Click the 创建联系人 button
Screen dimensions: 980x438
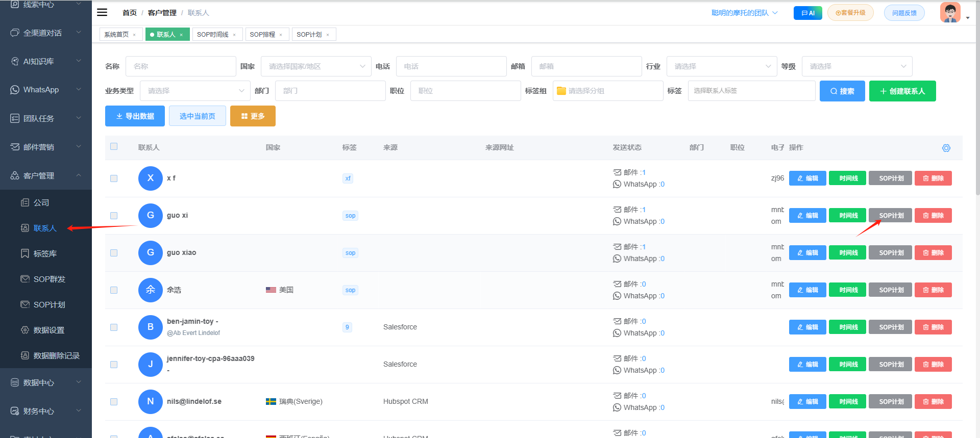[x=902, y=91]
